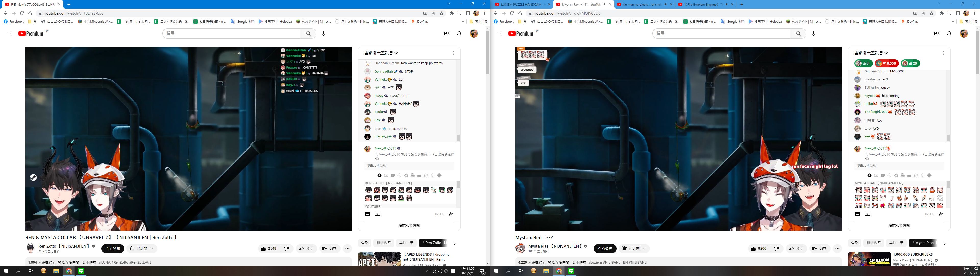
Task: Toggle emoji keyboard icon in Mysta chat
Action: [857, 214]
